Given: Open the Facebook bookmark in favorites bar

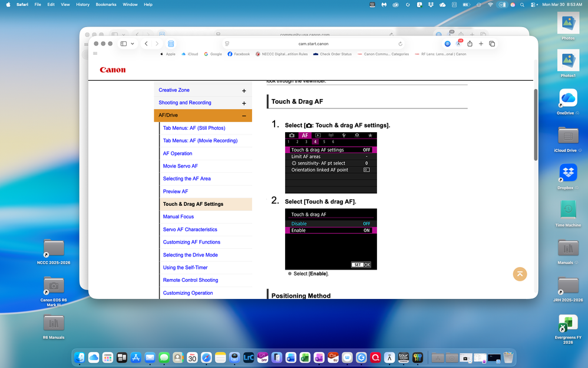Looking at the screenshot, I should click(239, 54).
